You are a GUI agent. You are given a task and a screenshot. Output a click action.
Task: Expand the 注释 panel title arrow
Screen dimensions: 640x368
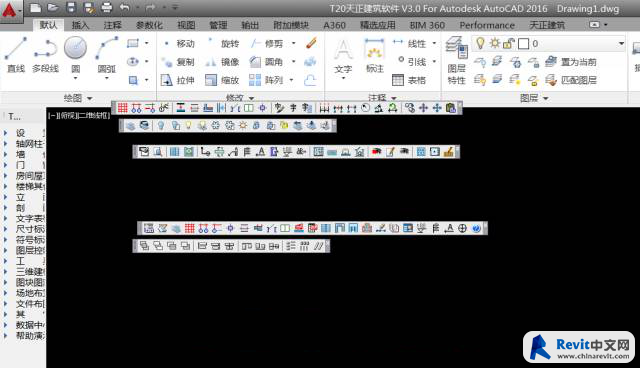394,98
